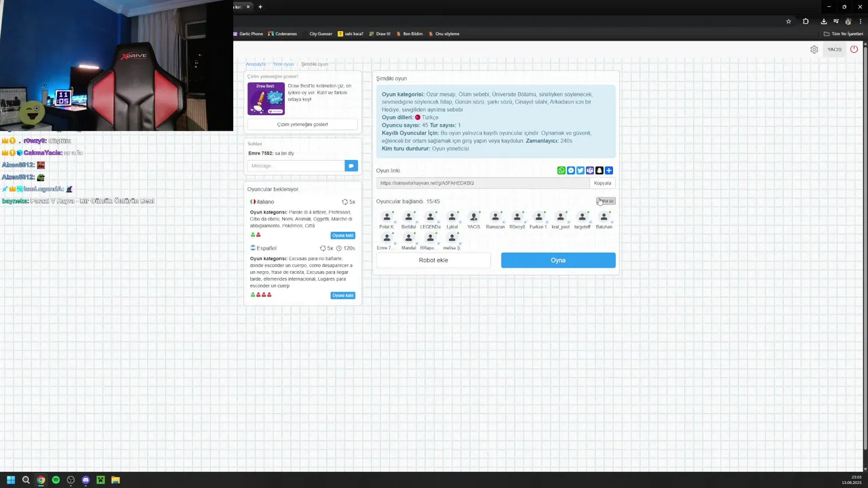Open Gartic Phone bookmark

[x=248, y=34]
